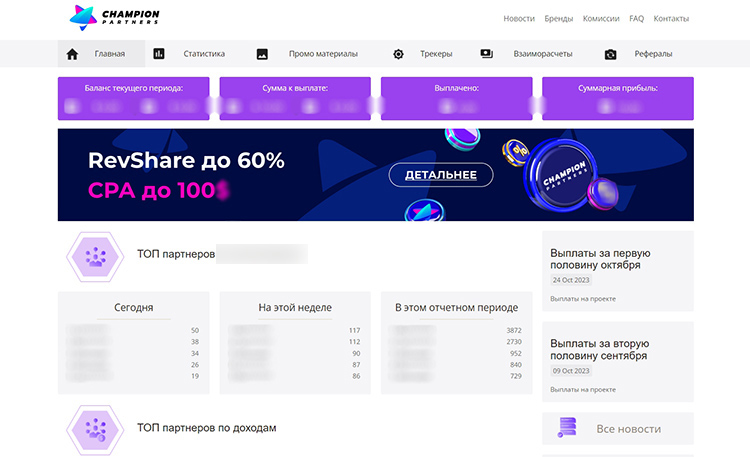Click the Баланс текущего периода card
Screen dimensions: 750x457
coord(134,98)
